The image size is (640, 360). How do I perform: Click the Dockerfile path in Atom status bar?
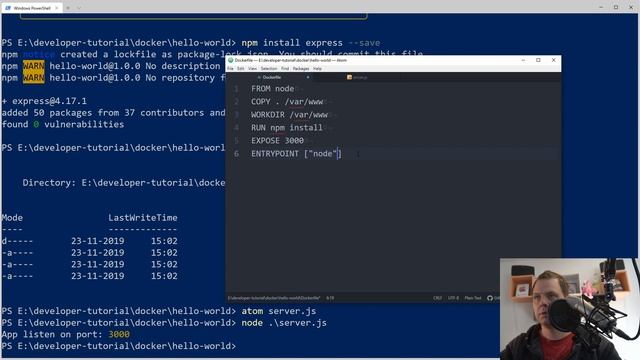click(x=274, y=298)
